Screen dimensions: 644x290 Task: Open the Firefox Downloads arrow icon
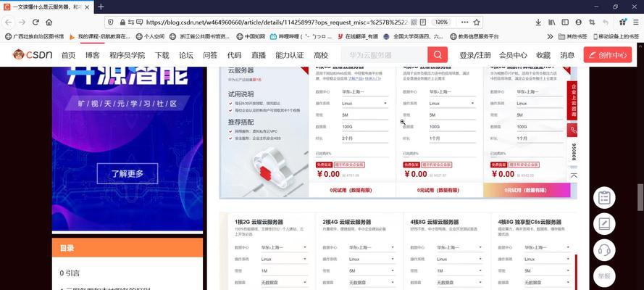click(538, 22)
